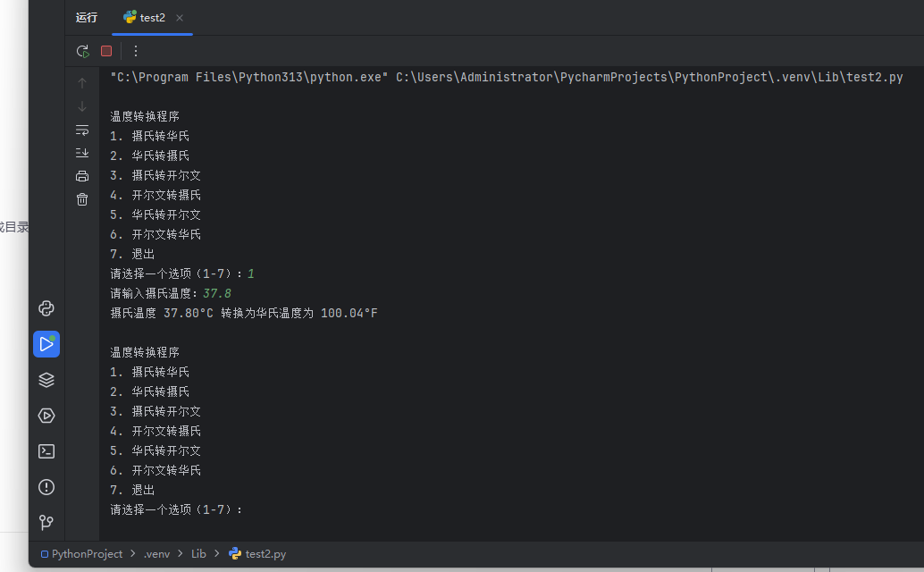Select the Run tool window button
The width and height of the screenshot is (924, 572).
[46, 344]
